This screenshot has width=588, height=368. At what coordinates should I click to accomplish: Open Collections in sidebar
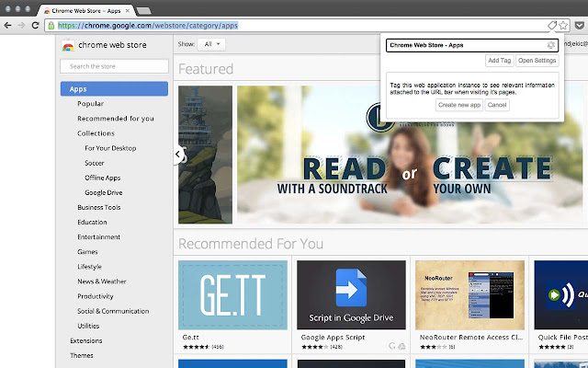(96, 133)
